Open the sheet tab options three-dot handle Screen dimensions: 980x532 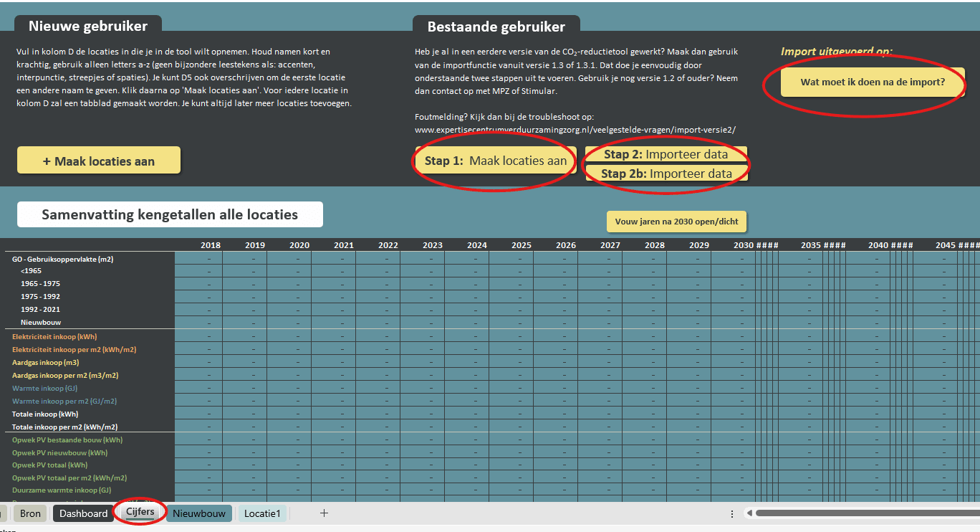tap(731, 514)
